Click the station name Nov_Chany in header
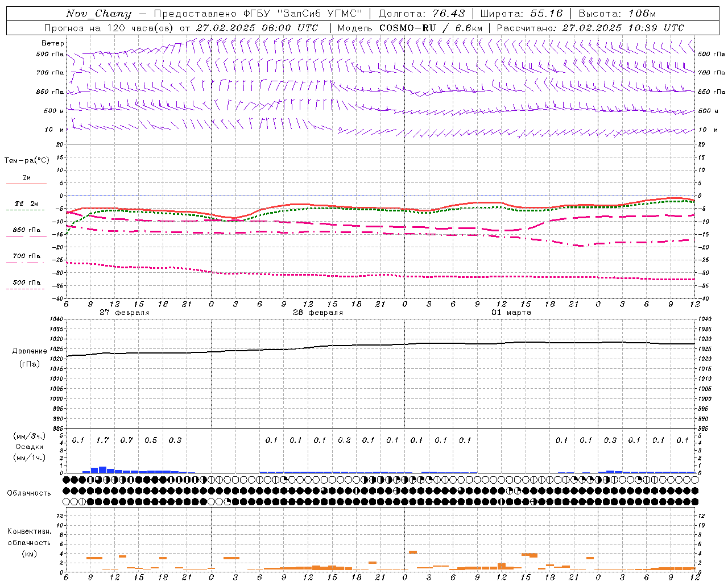Screen dimensions: 728x582 pyautogui.click(x=98, y=14)
